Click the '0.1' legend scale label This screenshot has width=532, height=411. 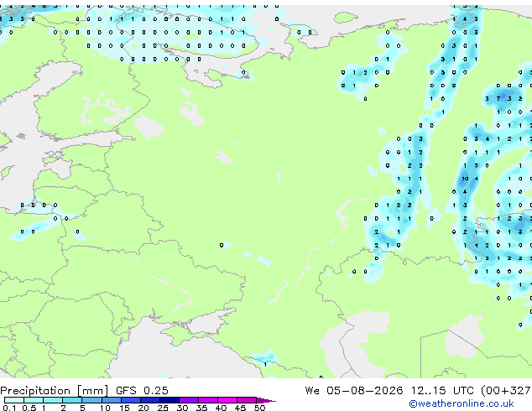pos(9,408)
